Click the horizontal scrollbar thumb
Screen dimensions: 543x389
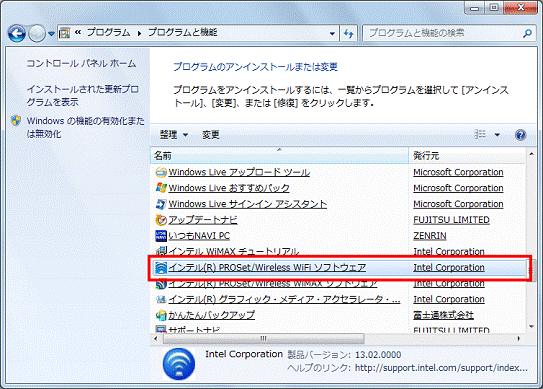pyautogui.click(x=264, y=338)
